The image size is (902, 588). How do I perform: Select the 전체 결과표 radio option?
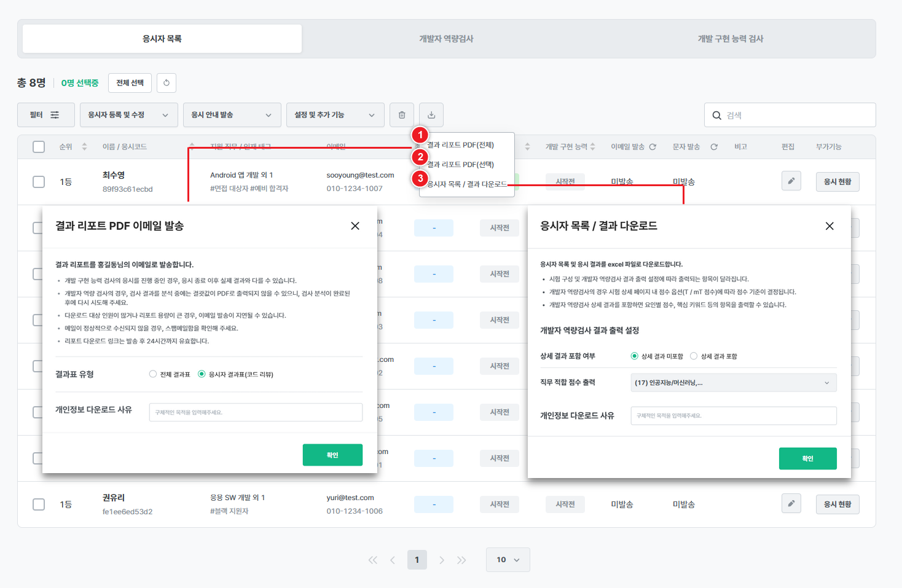coord(153,374)
